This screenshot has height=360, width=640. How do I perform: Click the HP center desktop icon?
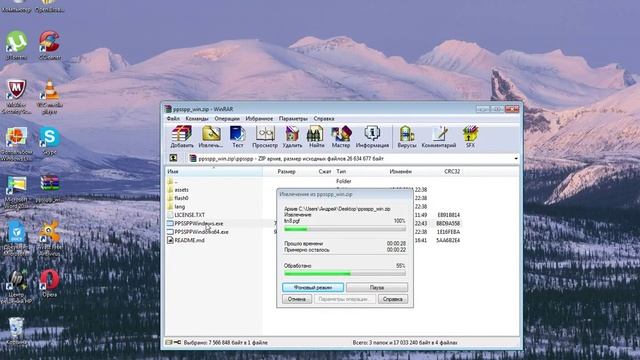pos(16,287)
